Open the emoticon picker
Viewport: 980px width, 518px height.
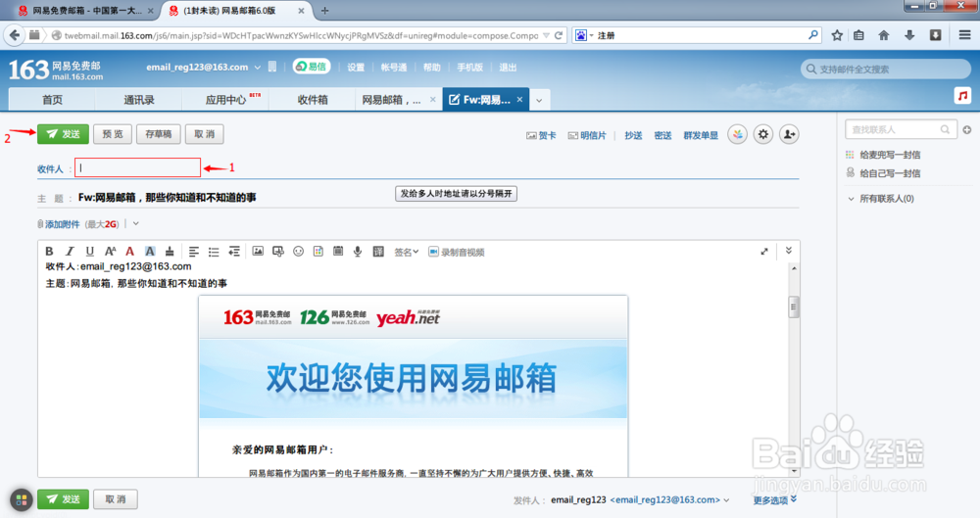click(298, 252)
